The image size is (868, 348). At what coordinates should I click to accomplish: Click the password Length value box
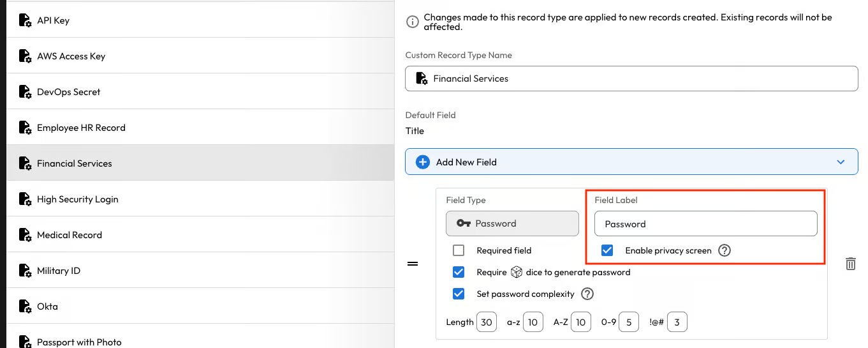486,322
